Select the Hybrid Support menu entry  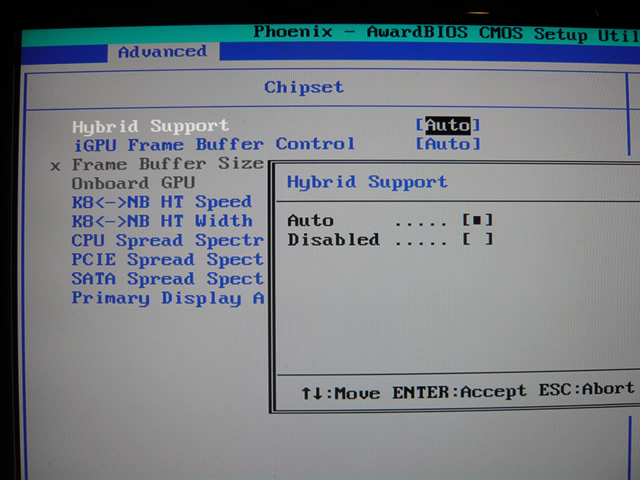pyautogui.click(x=151, y=126)
